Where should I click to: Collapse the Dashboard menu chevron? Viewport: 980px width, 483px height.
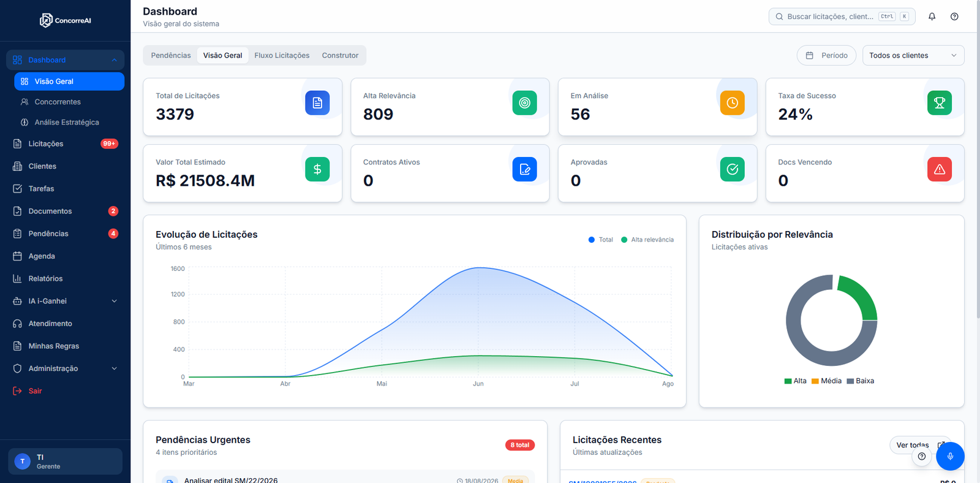(114, 60)
